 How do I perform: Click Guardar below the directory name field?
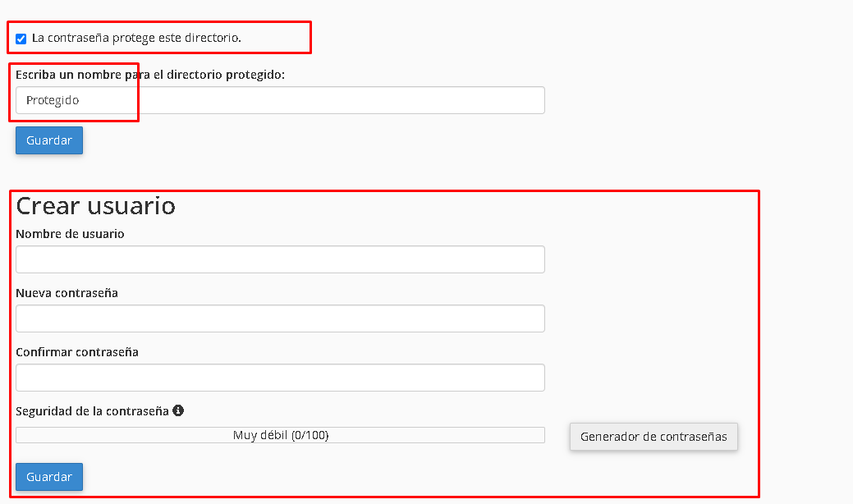click(x=49, y=140)
